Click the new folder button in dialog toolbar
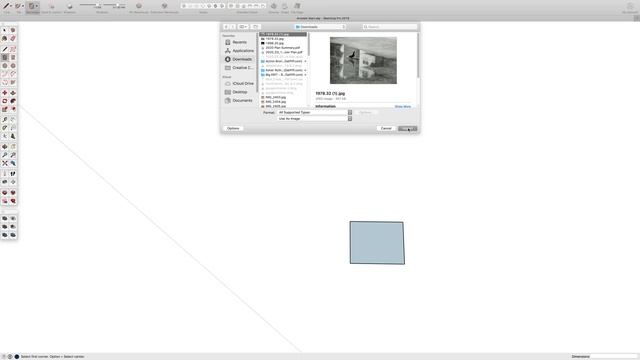The width and height of the screenshot is (640, 360). [256, 27]
